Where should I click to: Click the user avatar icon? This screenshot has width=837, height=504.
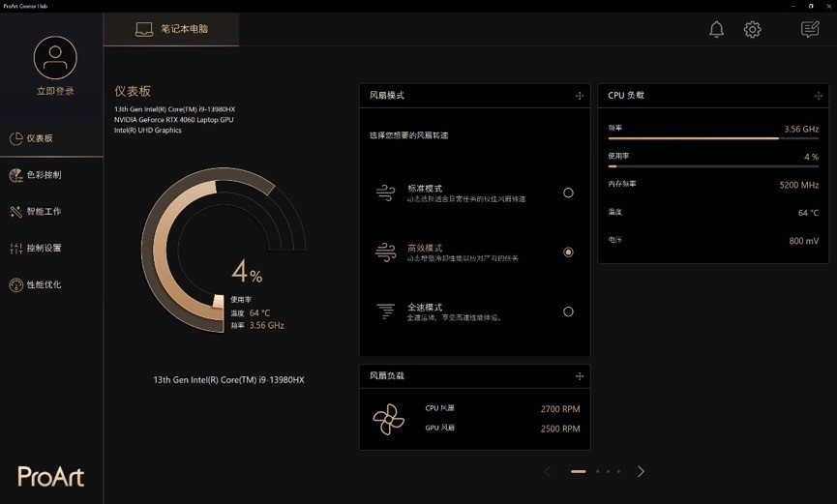tap(55, 58)
